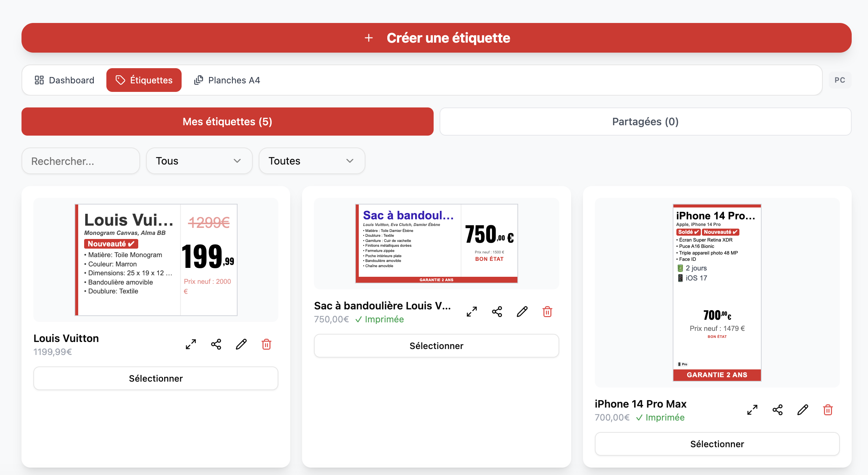Click the PC badge
Viewport: 868px width, 475px height.
point(840,80)
